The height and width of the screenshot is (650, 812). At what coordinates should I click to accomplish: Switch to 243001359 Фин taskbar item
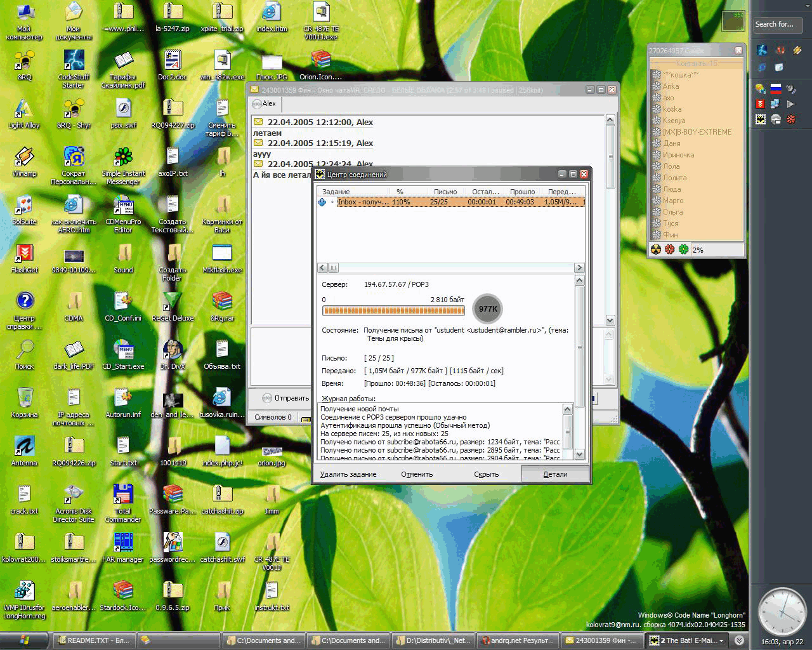pyautogui.click(x=603, y=640)
